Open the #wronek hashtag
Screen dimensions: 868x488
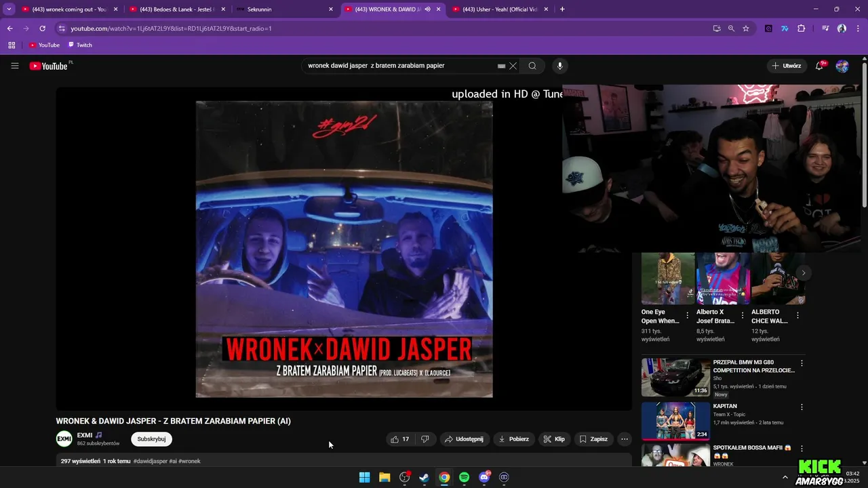(x=189, y=461)
